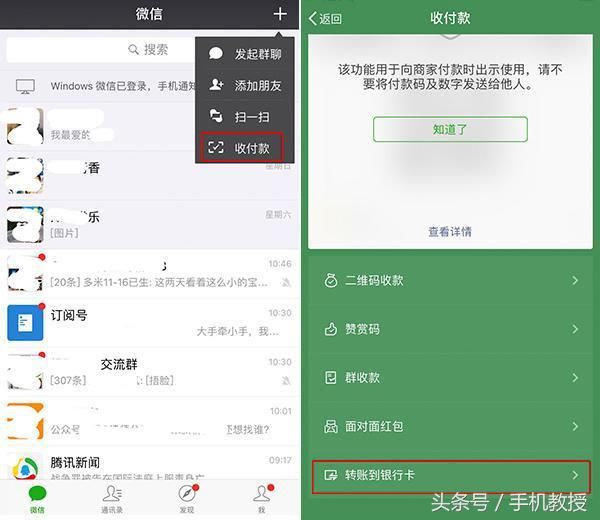Select 收付款 from the popup menu
Viewport: 600px width, 520px height.
(x=243, y=148)
